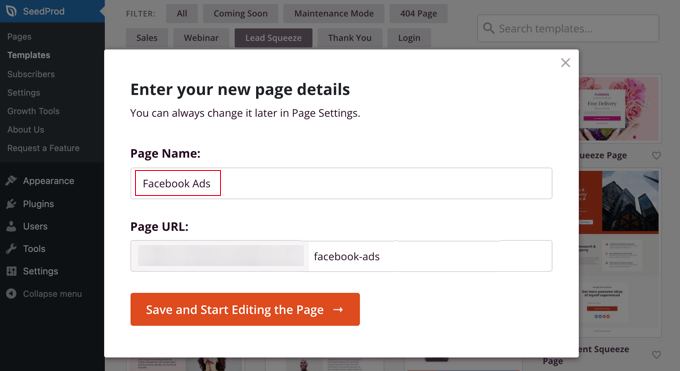Filter by Maintenance Mode templates
This screenshot has height=371, width=680.
click(x=333, y=13)
